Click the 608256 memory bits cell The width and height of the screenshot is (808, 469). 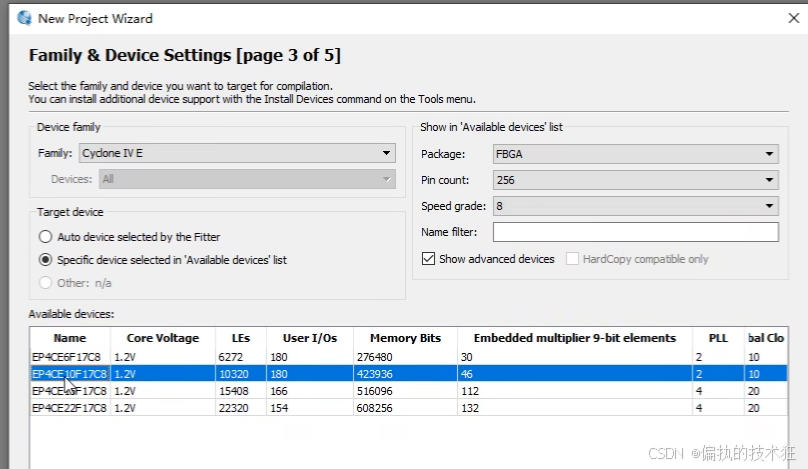[406, 408]
